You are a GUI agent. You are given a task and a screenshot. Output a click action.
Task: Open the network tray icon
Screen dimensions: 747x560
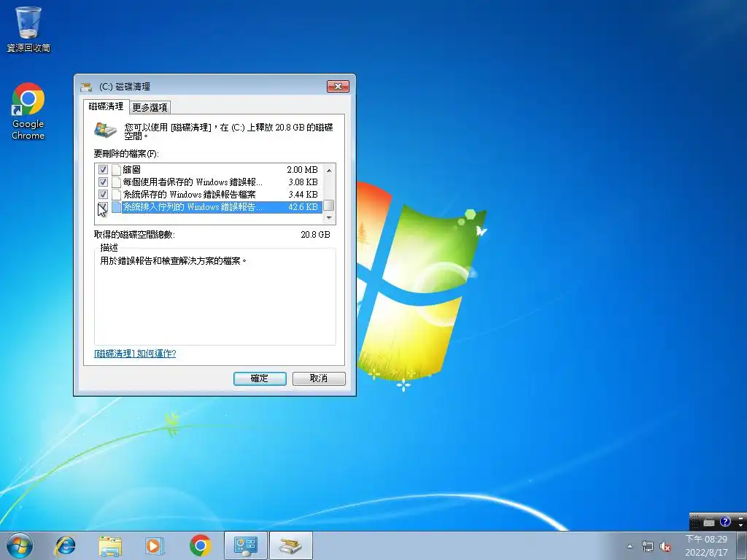[648, 546]
